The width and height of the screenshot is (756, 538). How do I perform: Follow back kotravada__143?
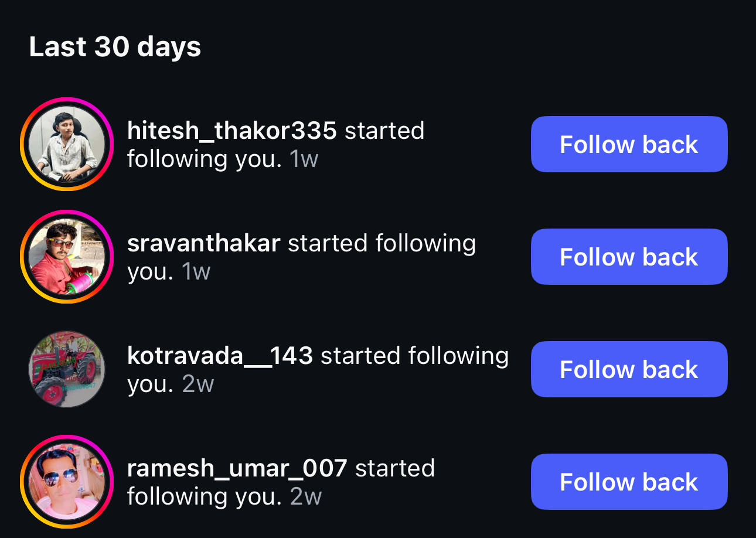point(629,369)
